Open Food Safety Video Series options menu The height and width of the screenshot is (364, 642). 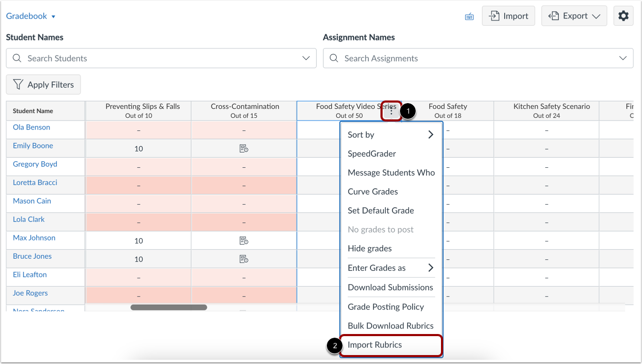[x=392, y=111]
